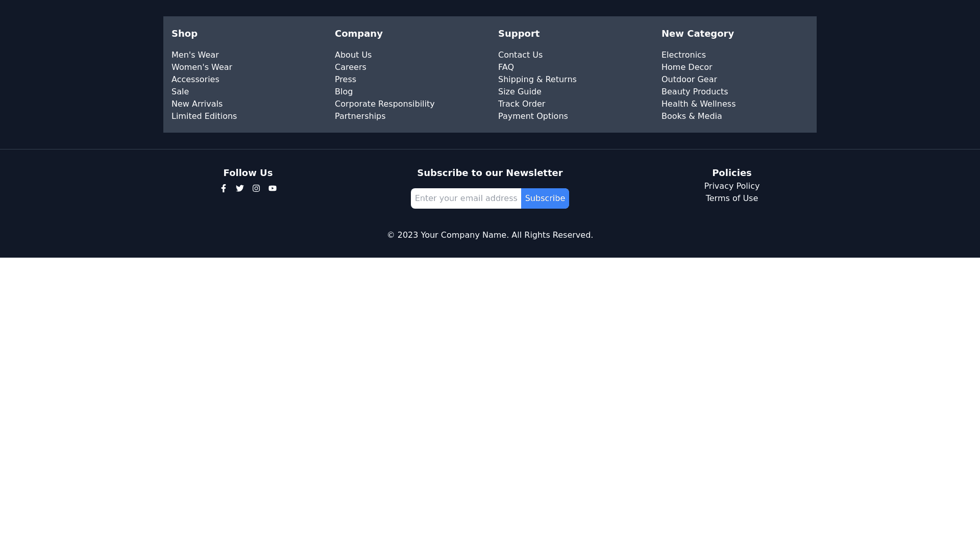Open the Facebook social icon

[224, 189]
